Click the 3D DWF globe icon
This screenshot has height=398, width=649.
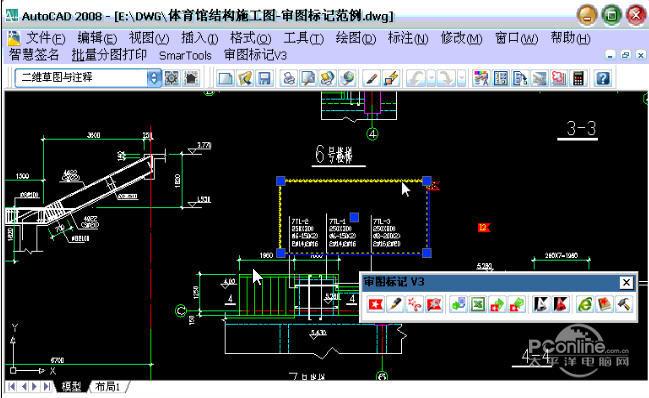click(x=348, y=78)
